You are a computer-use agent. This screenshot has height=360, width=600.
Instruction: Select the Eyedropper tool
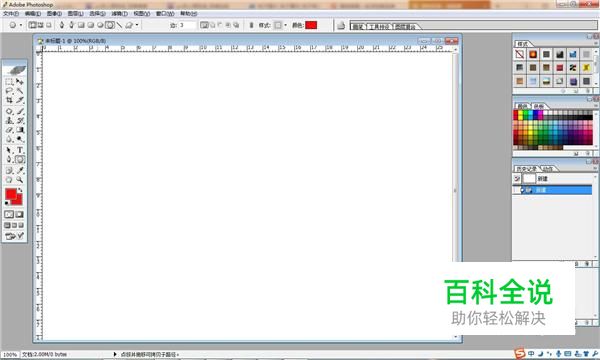(20, 171)
